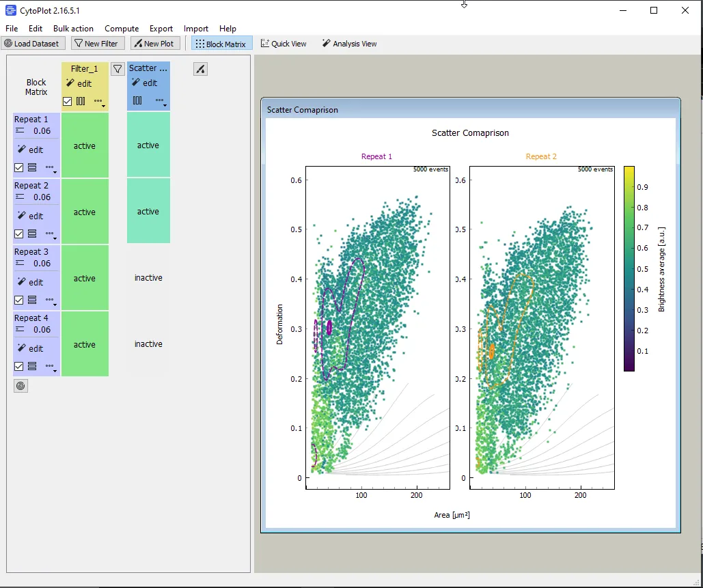Open the Compute menu
The height and width of the screenshot is (588, 703).
click(x=122, y=29)
